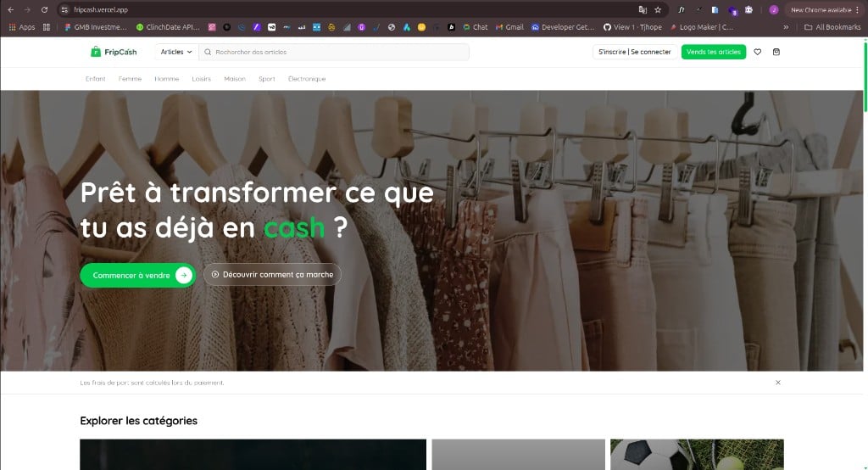
Task: Open the wishlist heart icon
Action: (x=757, y=52)
